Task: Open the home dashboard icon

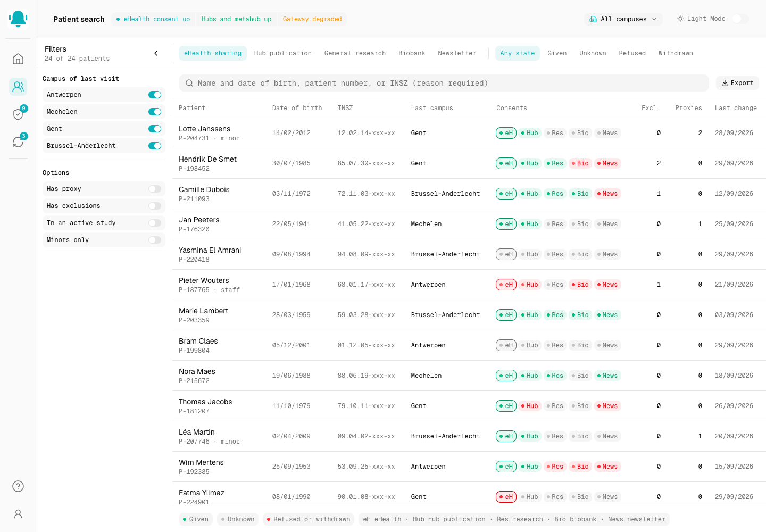Action: (18, 59)
